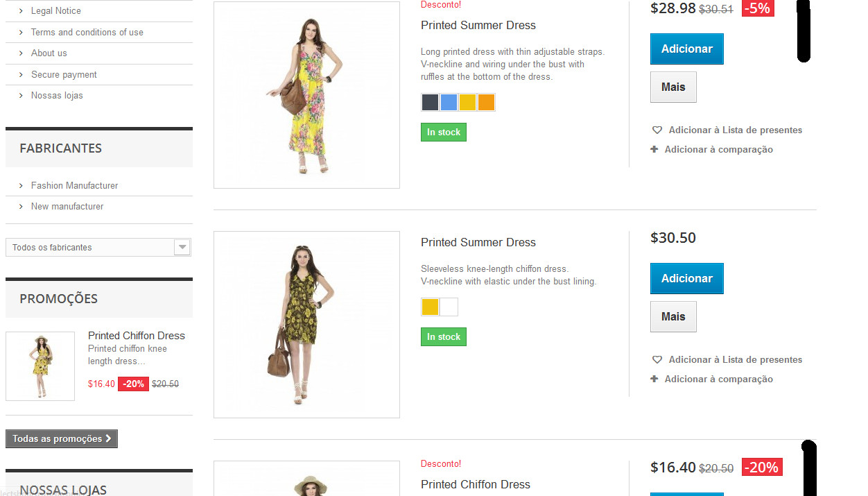
Task: Choose yellow swatch for knee-length chiffon dress
Action: coord(430,307)
